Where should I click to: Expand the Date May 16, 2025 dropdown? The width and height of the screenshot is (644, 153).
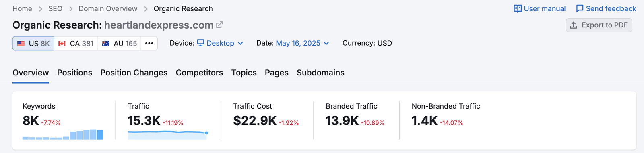click(302, 43)
